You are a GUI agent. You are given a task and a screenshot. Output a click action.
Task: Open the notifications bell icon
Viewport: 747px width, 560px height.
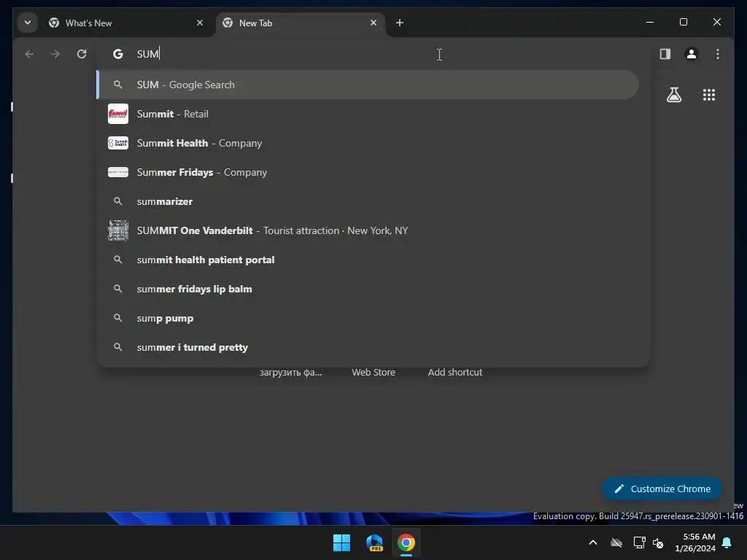[x=727, y=542]
